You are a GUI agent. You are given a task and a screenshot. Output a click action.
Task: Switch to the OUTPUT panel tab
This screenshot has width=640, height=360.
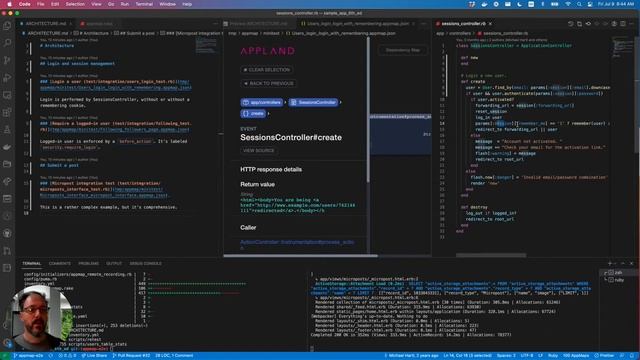coord(114,264)
